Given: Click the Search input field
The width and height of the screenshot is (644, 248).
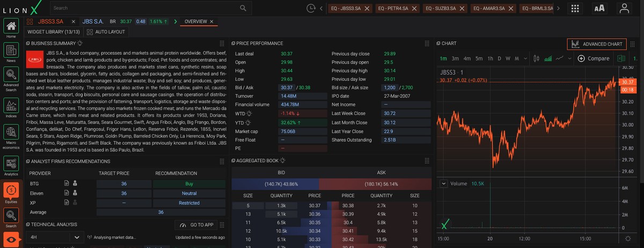Looking at the screenshot, I should point(145,9).
